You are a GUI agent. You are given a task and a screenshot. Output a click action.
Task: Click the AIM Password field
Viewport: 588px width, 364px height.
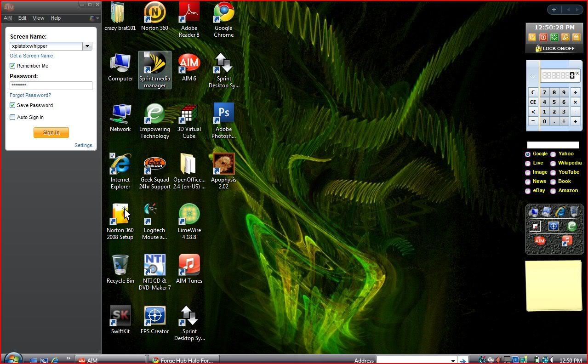51,85
